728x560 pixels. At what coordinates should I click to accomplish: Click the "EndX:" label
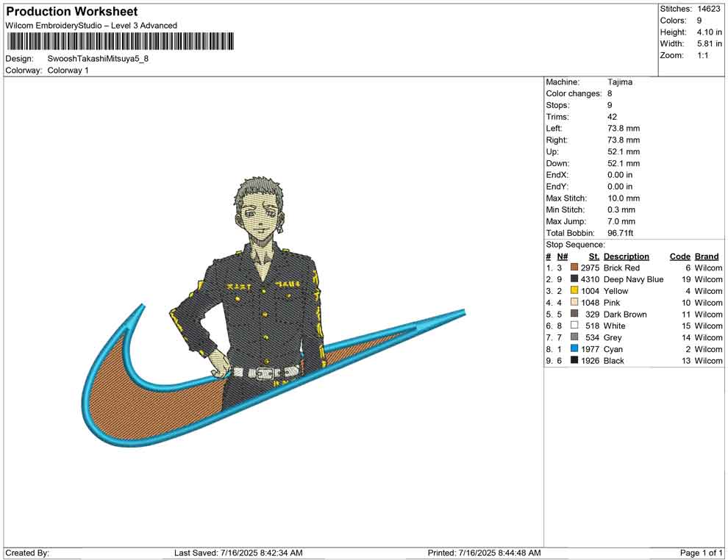pos(557,174)
